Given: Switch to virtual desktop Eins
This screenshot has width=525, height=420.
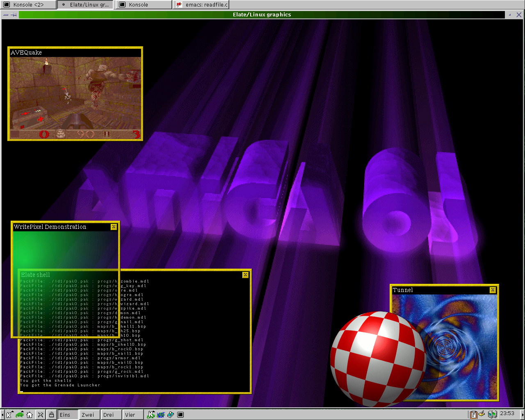Looking at the screenshot, I should pyautogui.click(x=68, y=415).
